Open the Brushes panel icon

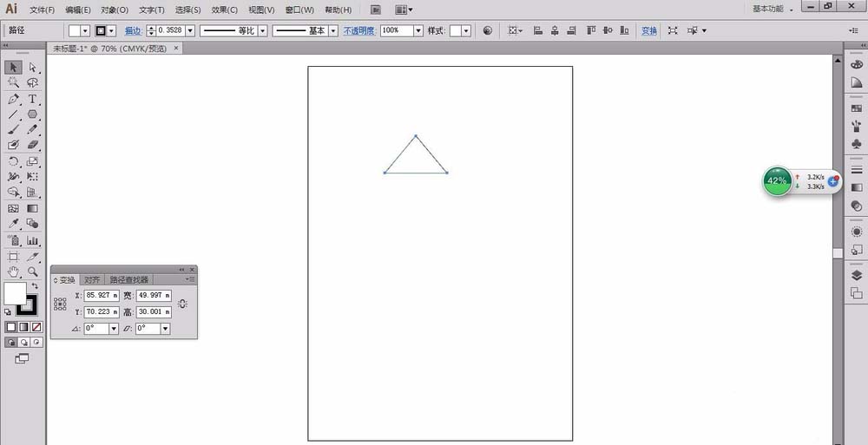857,126
